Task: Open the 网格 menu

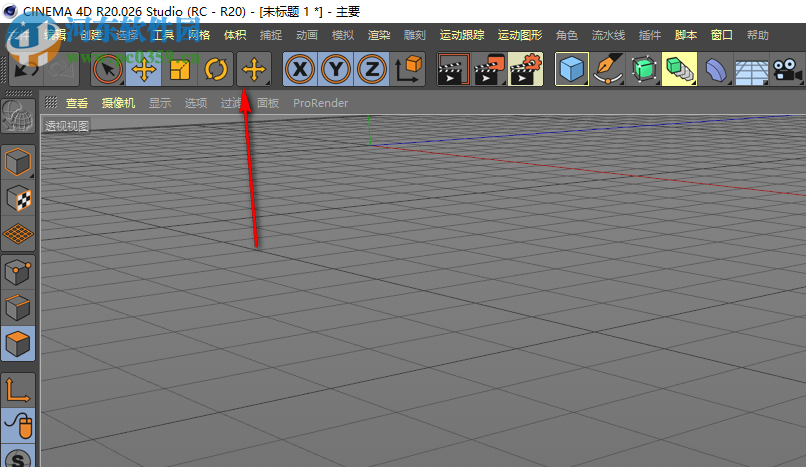Action: pos(199,35)
